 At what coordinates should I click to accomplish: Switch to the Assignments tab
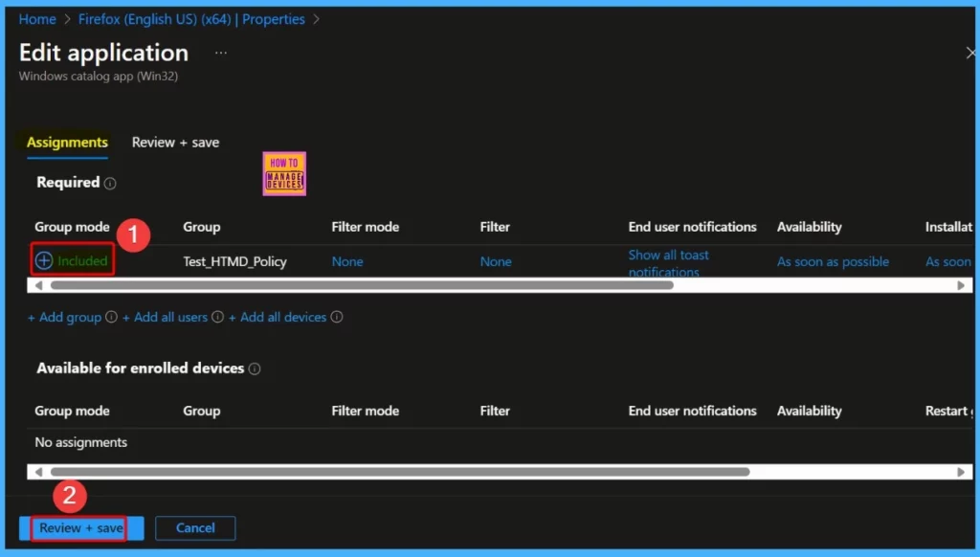(x=67, y=143)
